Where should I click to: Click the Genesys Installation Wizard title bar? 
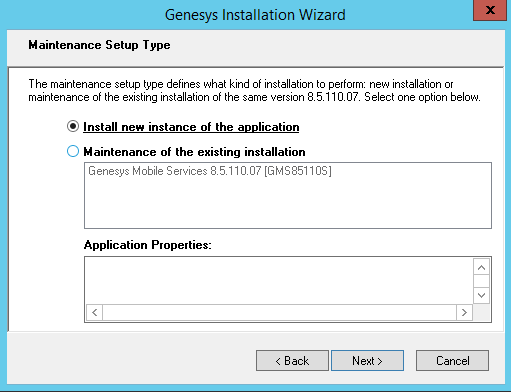coord(255,15)
